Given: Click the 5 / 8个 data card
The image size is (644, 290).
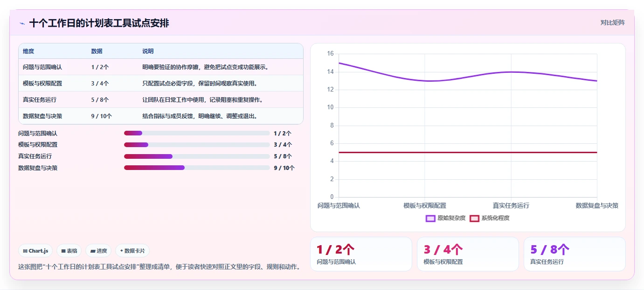Looking at the screenshot, I should (x=575, y=254).
